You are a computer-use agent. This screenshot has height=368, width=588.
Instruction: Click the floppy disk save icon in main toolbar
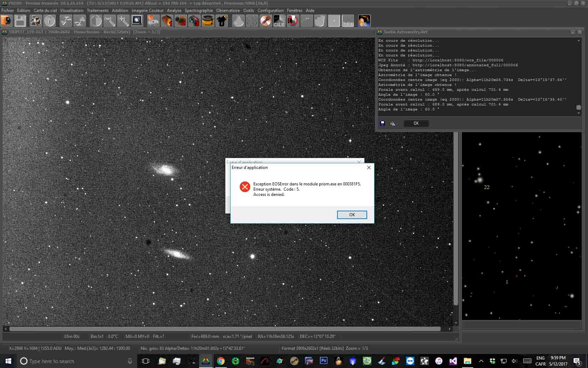[x=20, y=21]
